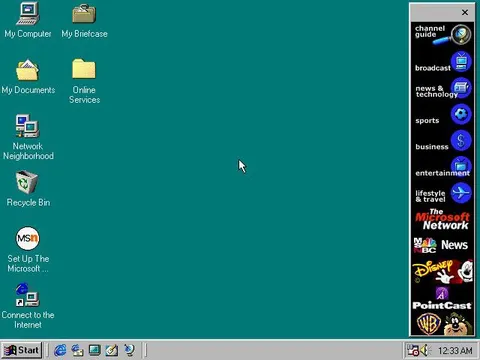Image resolution: width=480 pixels, height=360 pixels.
Task: Open the sports channel category
Action: (x=442, y=114)
